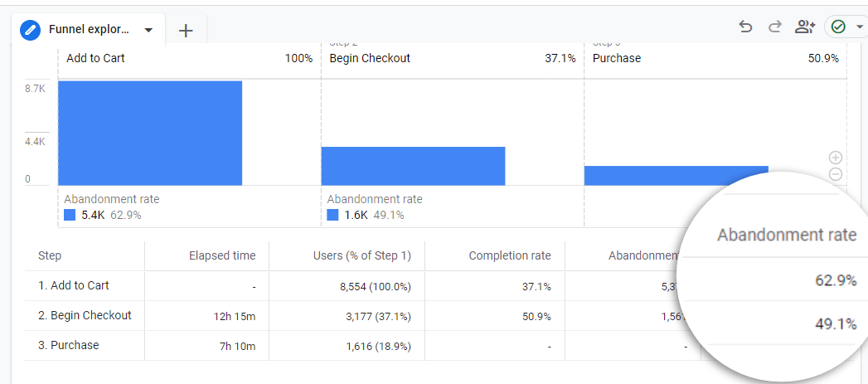Select the '3. Purchase' table row
The height and width of the screenshot is (384, 868).
[68, 345]
